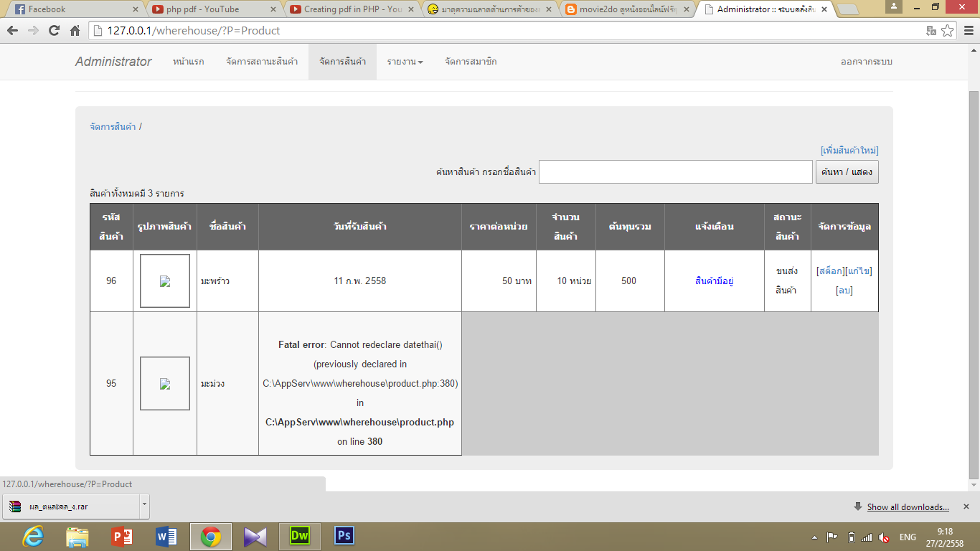Open the รายงาน dropdown menu
This screenshot has height=551, width=980.
pyautogui.click(x=405, y=62)
